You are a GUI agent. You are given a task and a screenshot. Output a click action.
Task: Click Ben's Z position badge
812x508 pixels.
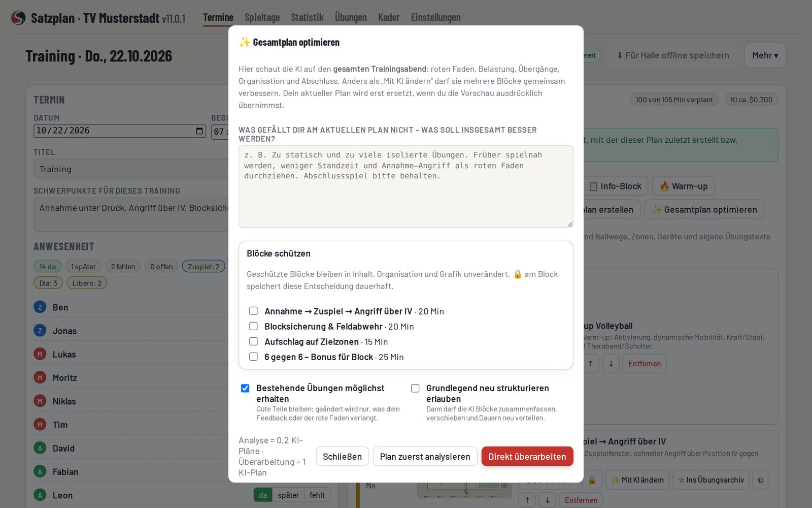tap(40, 307)
